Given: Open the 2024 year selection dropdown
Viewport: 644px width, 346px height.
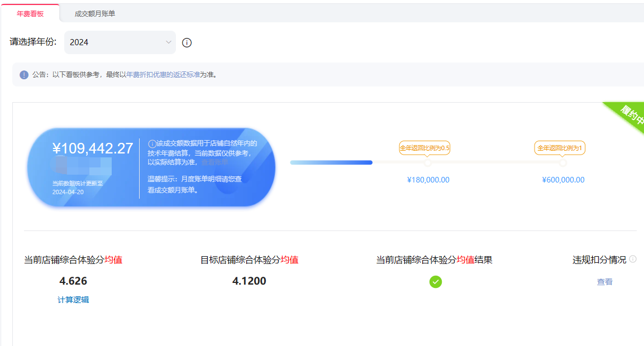Looking at the screenshot, I should point(120,42).
